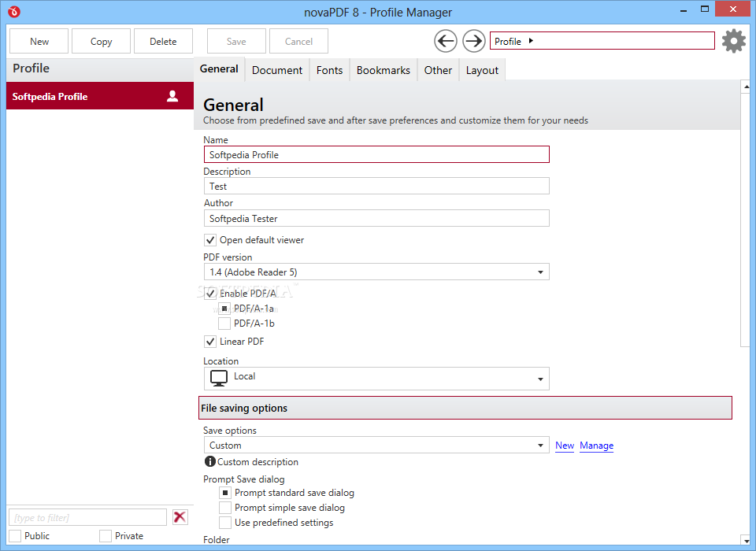The image size is (756, 551).
Task: Switch to the Document tab
Action: pos(277,70)
